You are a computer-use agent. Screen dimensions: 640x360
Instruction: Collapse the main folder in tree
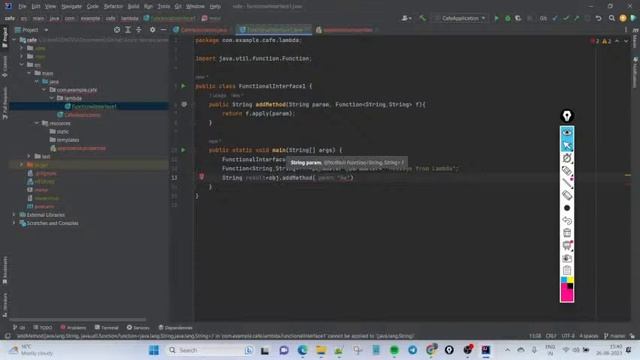click(29, 73)
